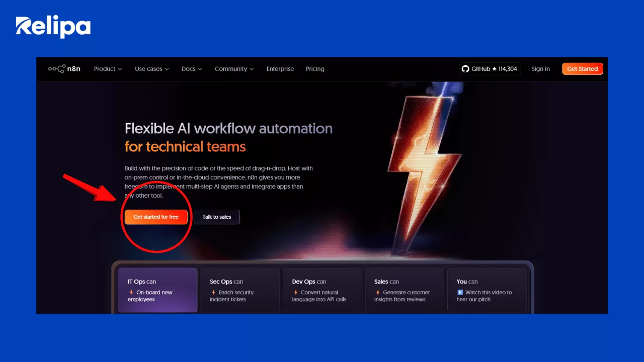Select the Sales can tab
This screenshot has height=362, width=644.
coord(405,290)
